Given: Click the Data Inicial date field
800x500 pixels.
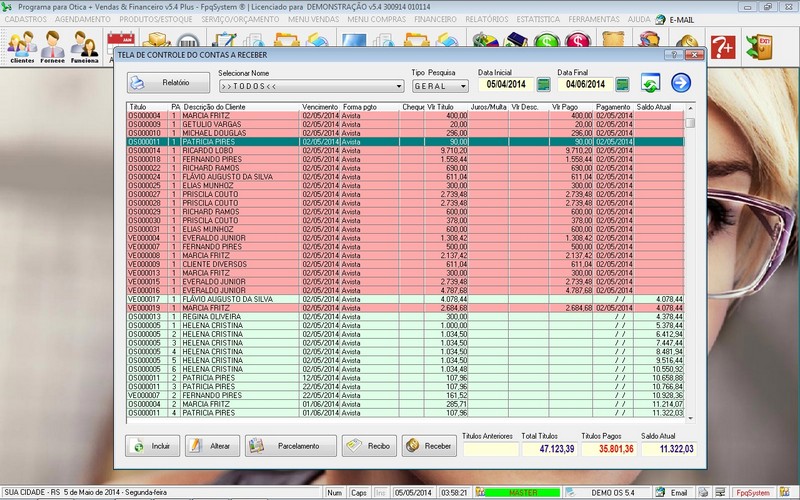Looking at the screenshot, I should tap(505, 86).
